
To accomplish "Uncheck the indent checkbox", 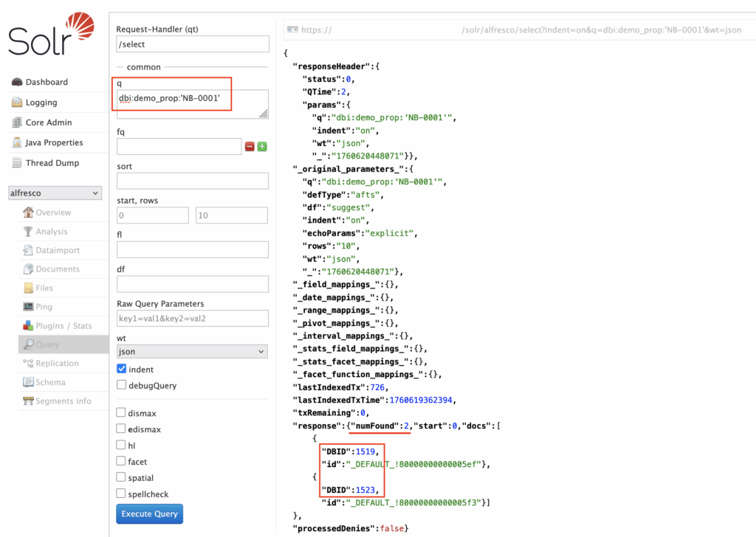I will 122,369.
